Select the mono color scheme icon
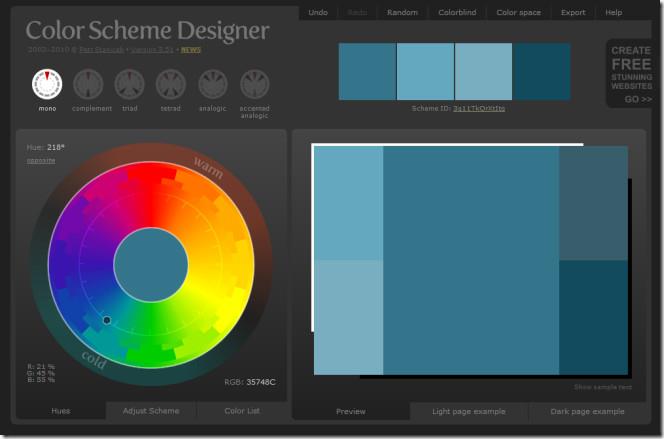 tap(46, 84)
